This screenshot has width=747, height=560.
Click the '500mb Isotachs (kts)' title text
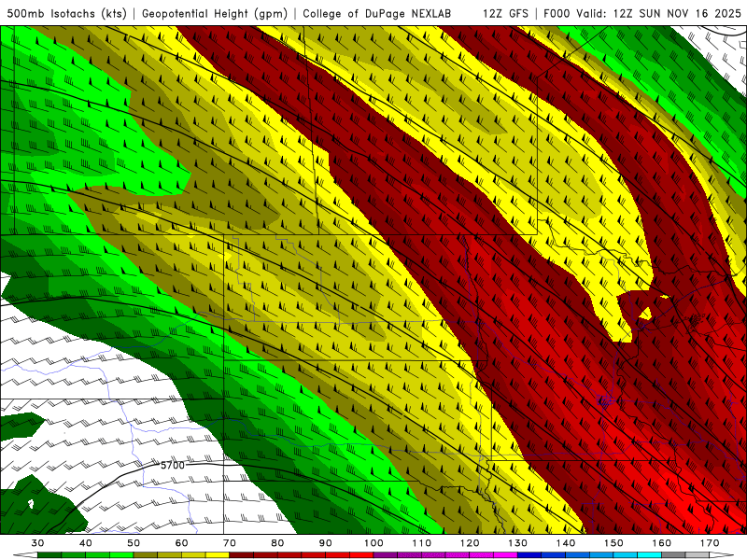coord(67,13)
